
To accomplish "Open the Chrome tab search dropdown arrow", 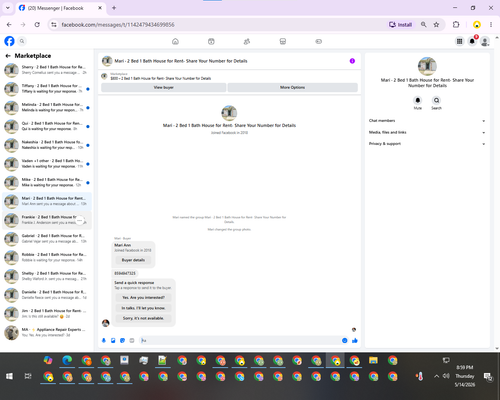I will 8,8.
